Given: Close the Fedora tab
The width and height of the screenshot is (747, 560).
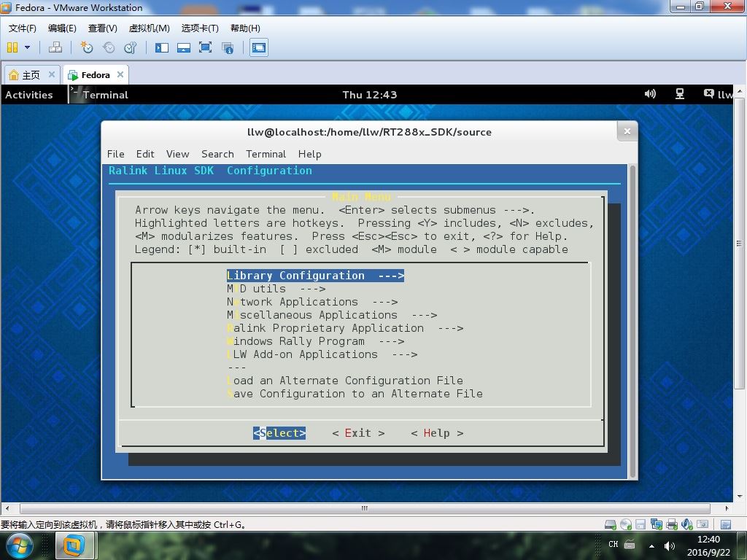Looking at the screenshot, I should (120, 74).
